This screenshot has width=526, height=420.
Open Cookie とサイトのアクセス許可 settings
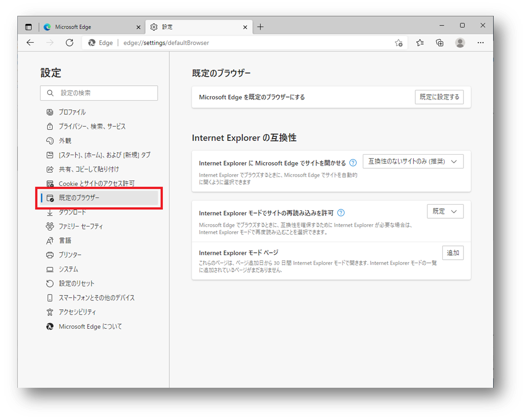[99, 183]
